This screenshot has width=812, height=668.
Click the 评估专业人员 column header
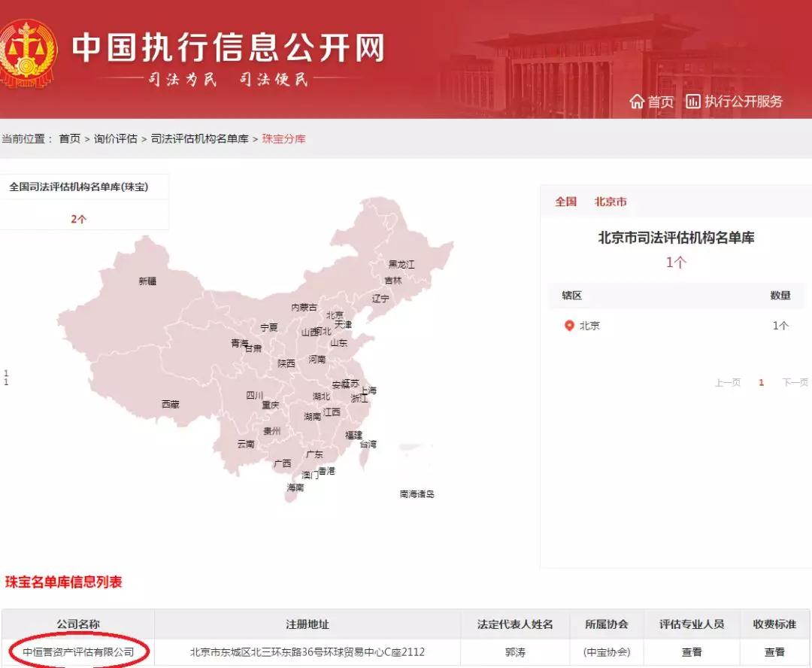point(692,624)
